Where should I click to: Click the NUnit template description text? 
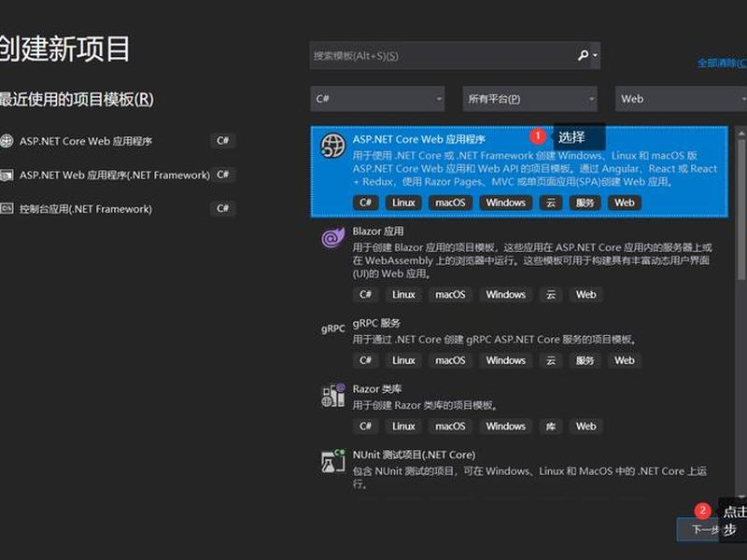(x=529, y=477)
